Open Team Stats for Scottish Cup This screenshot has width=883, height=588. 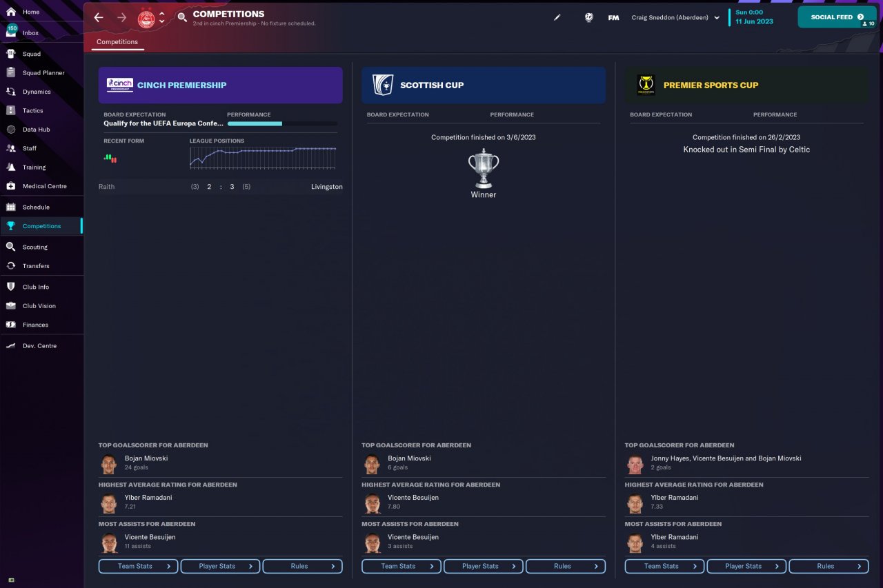point(401,566)
